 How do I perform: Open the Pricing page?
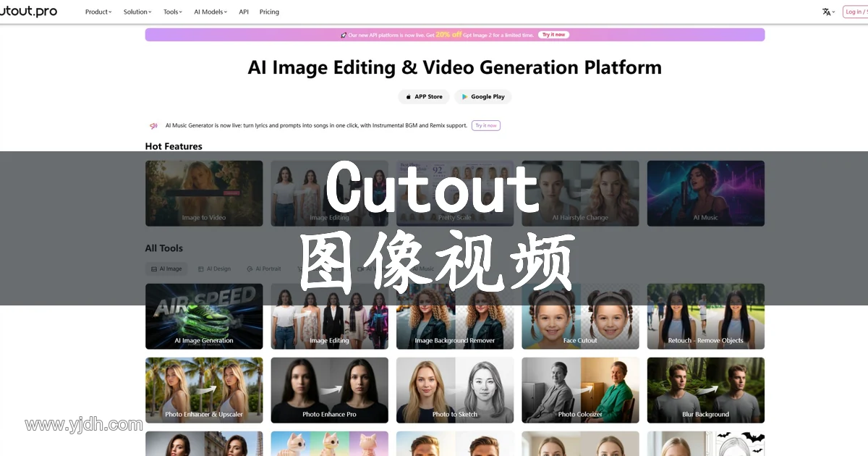[x=269, y=12]
